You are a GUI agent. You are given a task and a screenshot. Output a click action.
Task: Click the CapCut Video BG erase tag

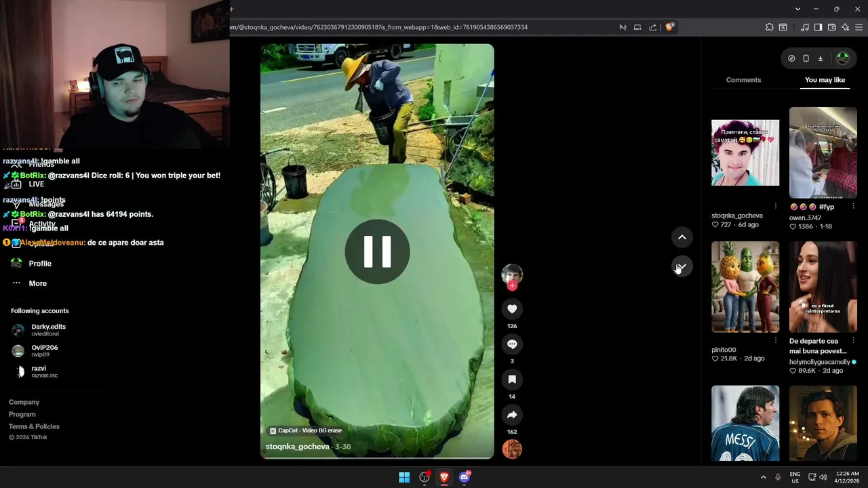(306, 430)
